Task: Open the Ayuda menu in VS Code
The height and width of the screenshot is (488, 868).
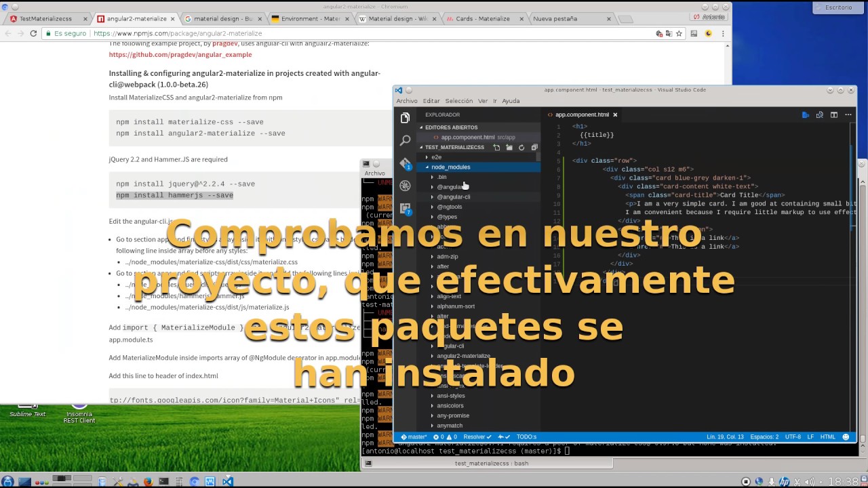Action: tap(511, 101)
